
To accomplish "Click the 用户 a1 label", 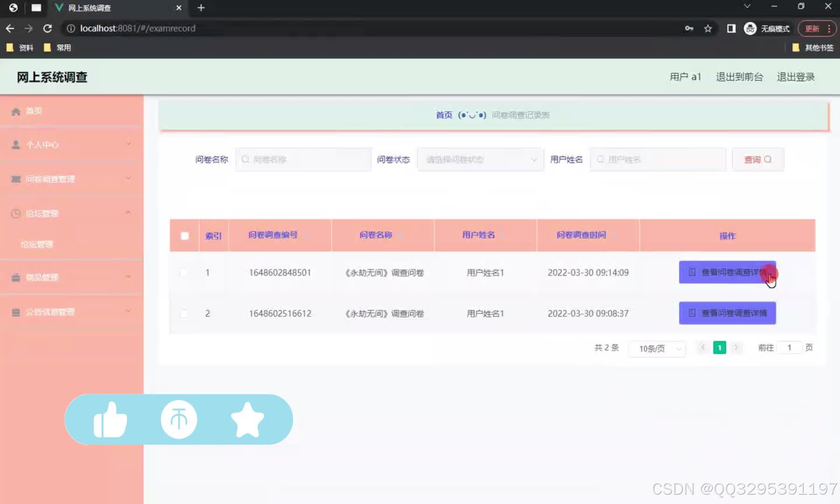I will point(685,77).
